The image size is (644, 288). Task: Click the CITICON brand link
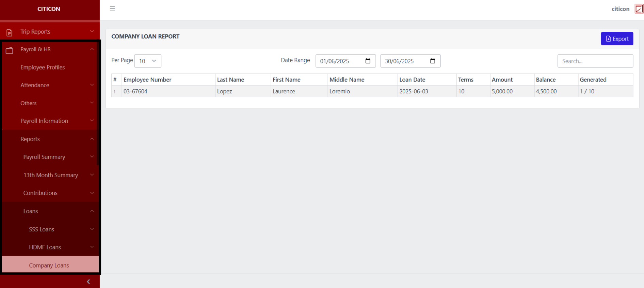pyautogui.click(x=49, y=9)
